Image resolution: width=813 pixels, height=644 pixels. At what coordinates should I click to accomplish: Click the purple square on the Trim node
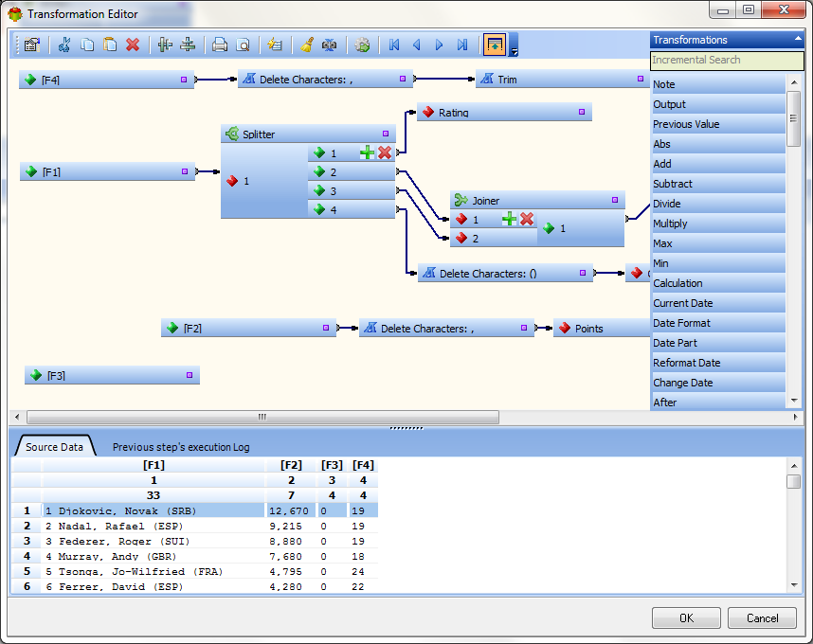click(x=641, y=79)
